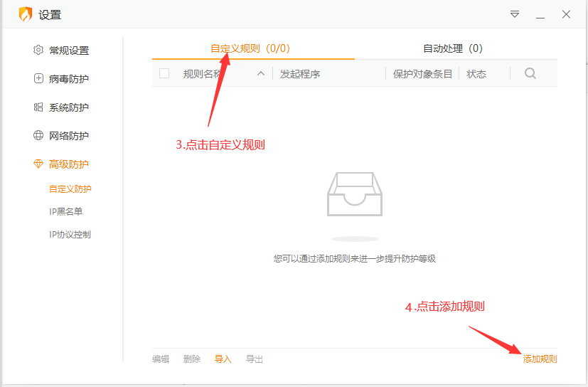Open the title bar dropdown menu triangle
588x387 pixels.
515,14
